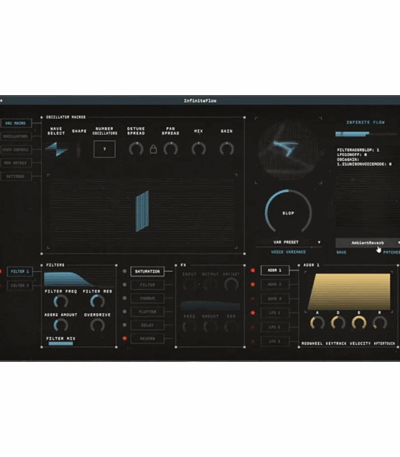The image size is (400, 457).
Task: Toggle the Chorus effect enable dot
Action: tap(125, 298)
